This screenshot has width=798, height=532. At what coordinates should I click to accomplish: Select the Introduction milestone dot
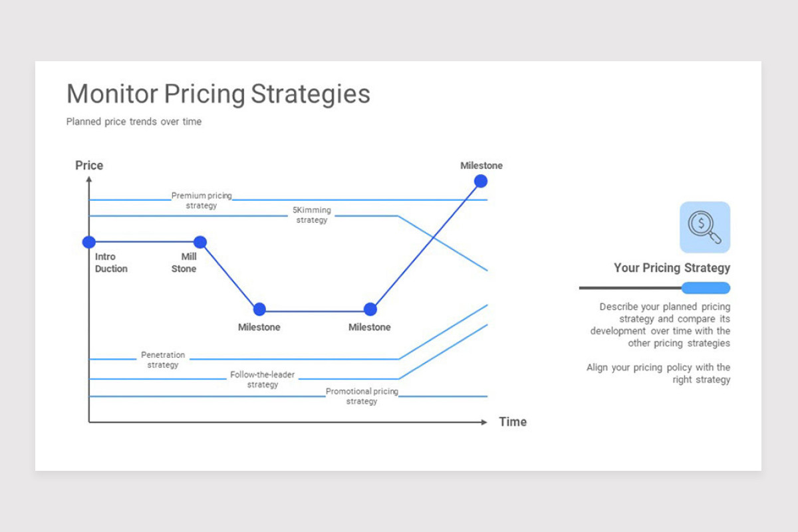(88, 242)
